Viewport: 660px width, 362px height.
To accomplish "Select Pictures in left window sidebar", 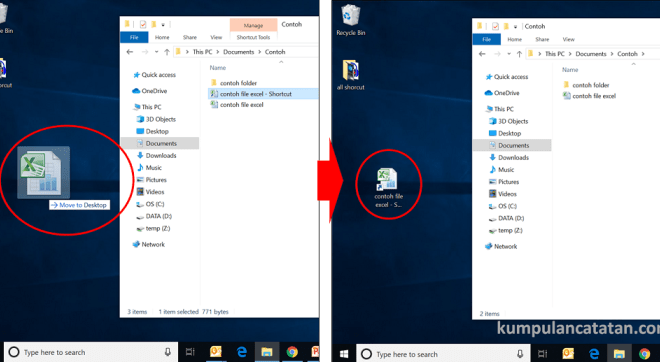I will click(152, 180).
